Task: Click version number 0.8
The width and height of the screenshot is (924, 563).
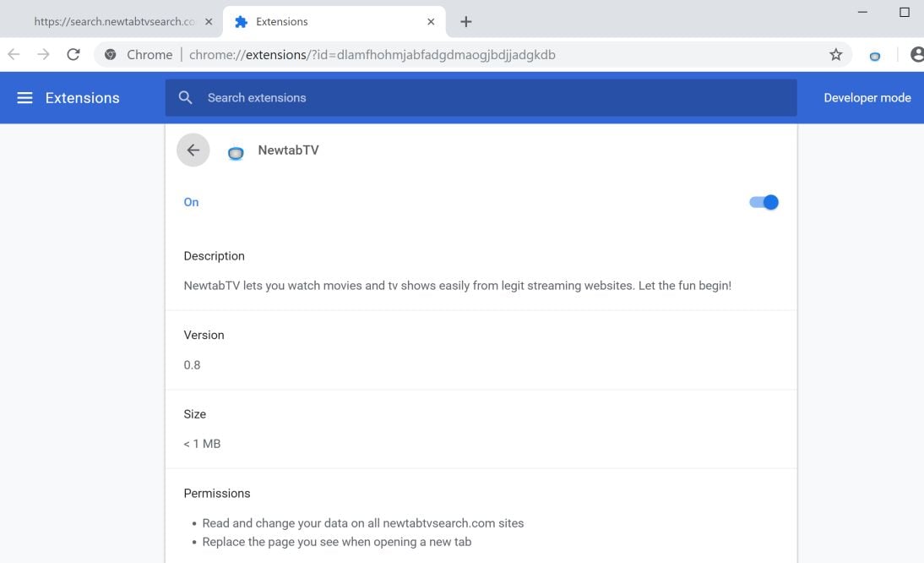Action: [192, 365]
